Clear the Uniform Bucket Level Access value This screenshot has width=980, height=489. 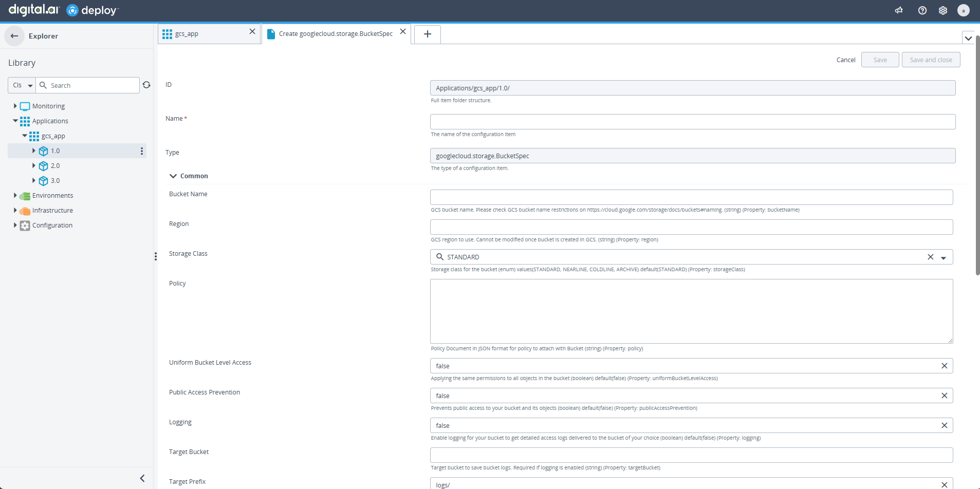pyautogui.click(x=944, y=366)
